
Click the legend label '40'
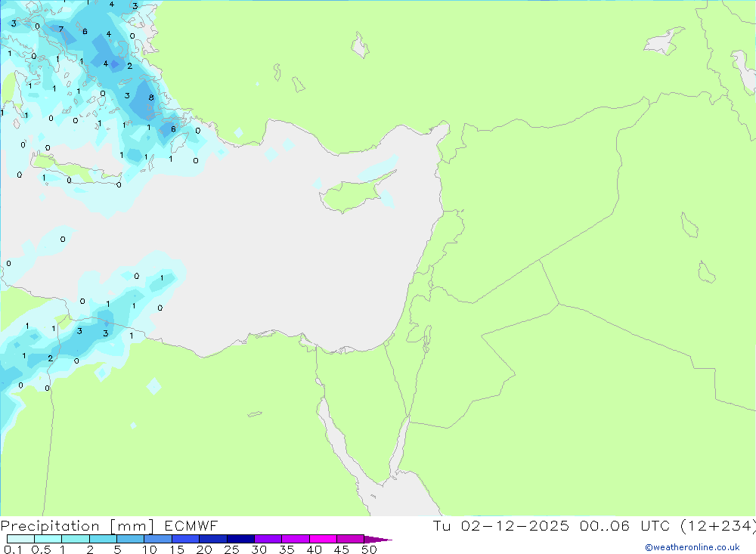point(314,549)
